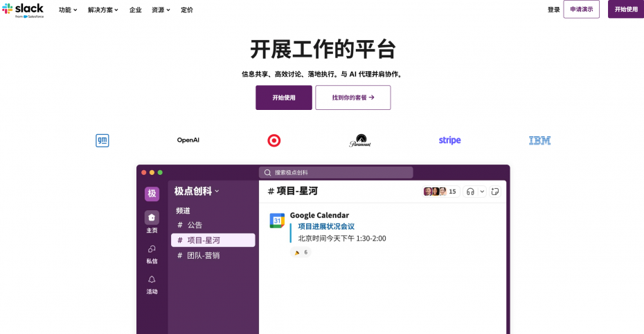Image resolution: width=644 pixels, height=334 pixels.
Task: Open 主页 in the sidebar
Action: 152,221
